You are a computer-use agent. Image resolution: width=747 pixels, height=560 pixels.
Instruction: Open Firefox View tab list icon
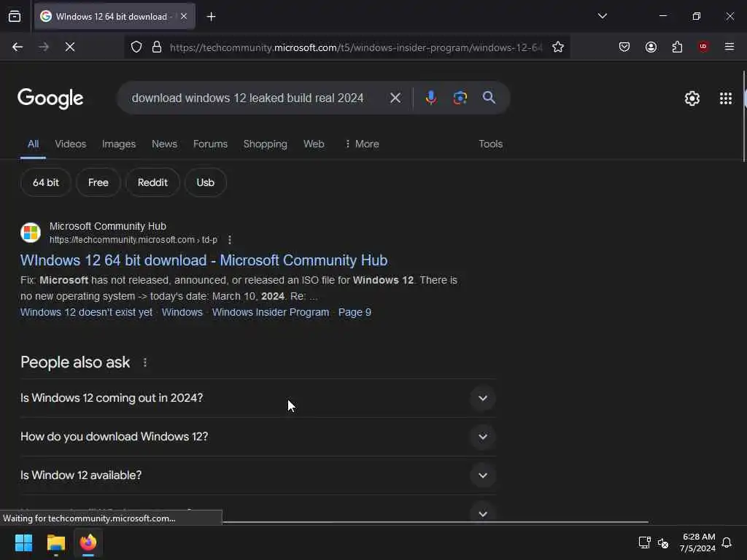pos(15,17)
